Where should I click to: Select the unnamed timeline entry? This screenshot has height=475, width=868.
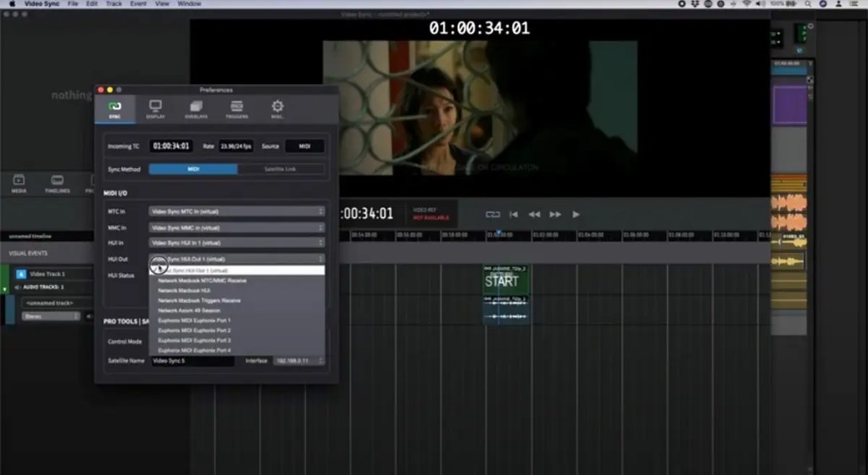(x=31, y=237)
